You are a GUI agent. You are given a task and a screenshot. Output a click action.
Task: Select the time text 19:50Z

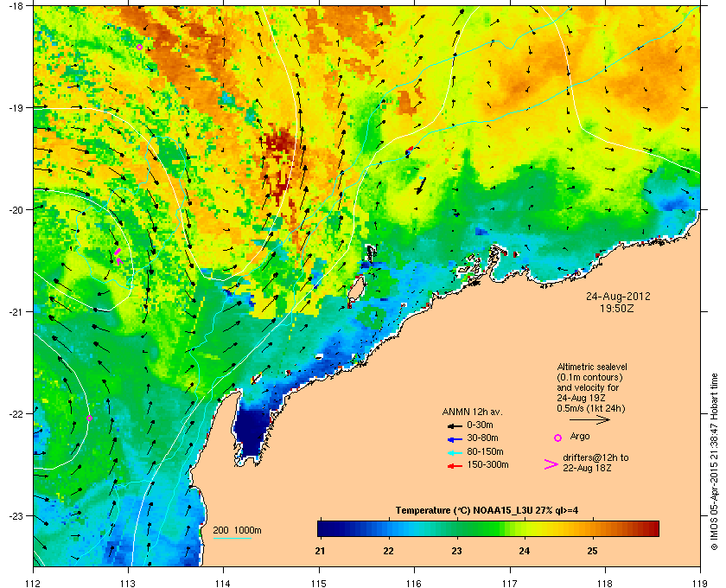pos(617,308)
